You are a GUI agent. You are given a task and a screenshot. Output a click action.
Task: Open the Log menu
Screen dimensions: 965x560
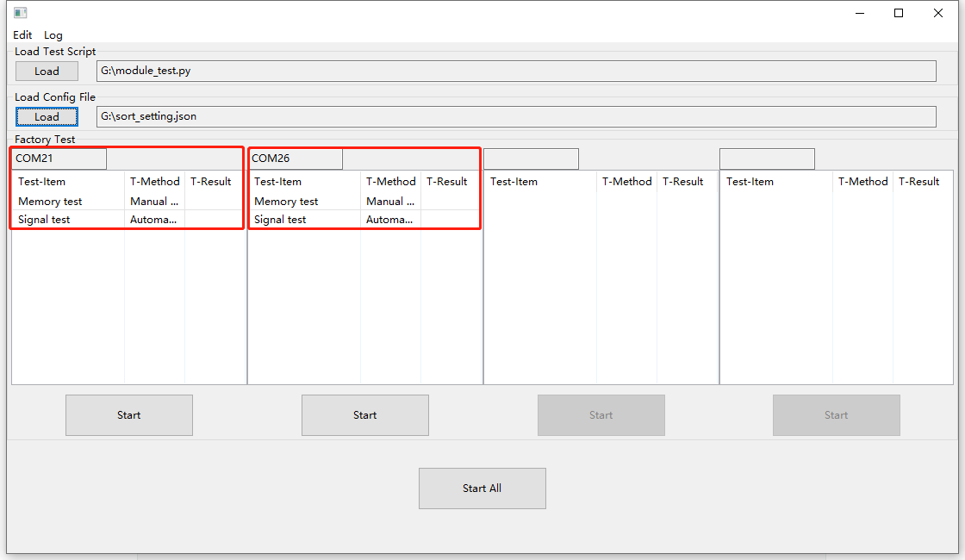53,35
